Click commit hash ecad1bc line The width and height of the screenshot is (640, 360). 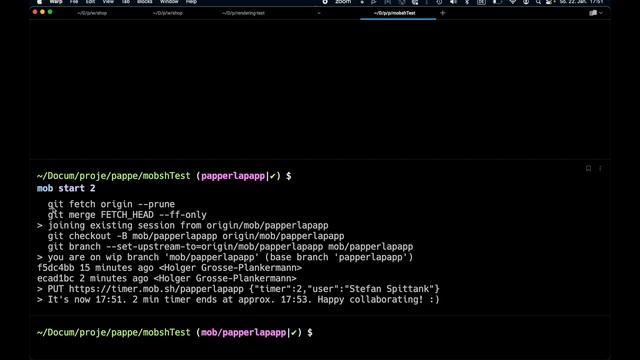[x=167, y=278]
